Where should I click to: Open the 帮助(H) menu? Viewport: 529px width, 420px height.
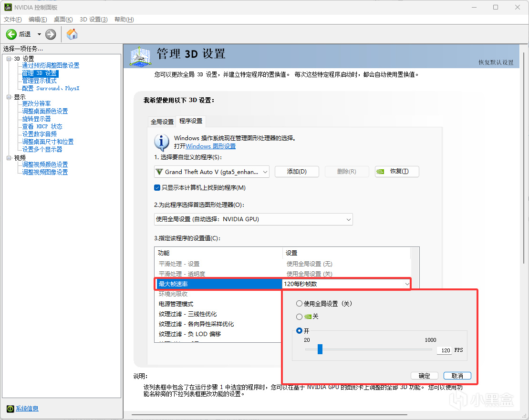pos(124,19)
